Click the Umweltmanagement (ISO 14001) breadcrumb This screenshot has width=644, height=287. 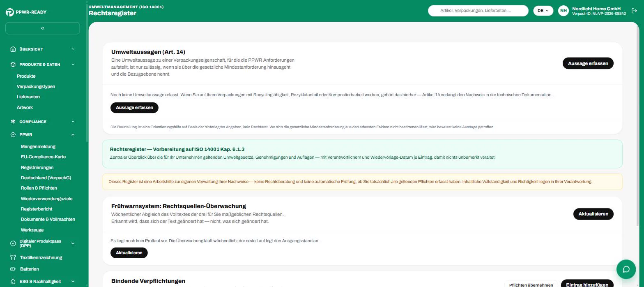126,7
